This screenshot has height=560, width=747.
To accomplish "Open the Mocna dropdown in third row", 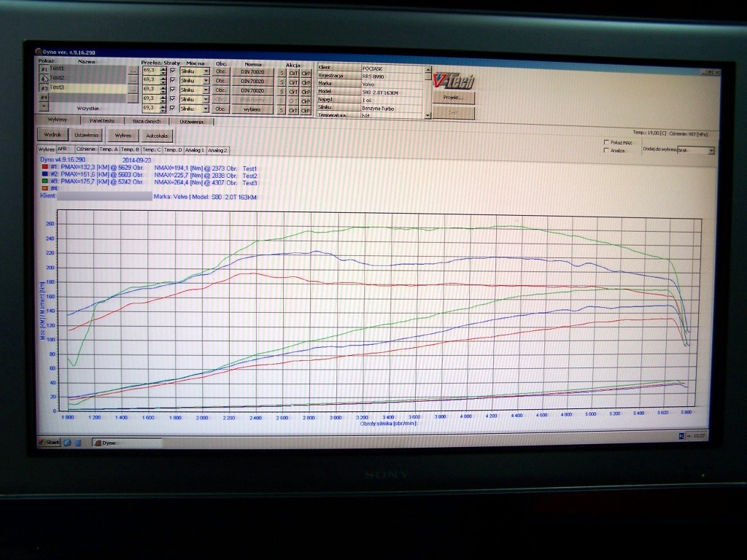I will coord(206,90).
